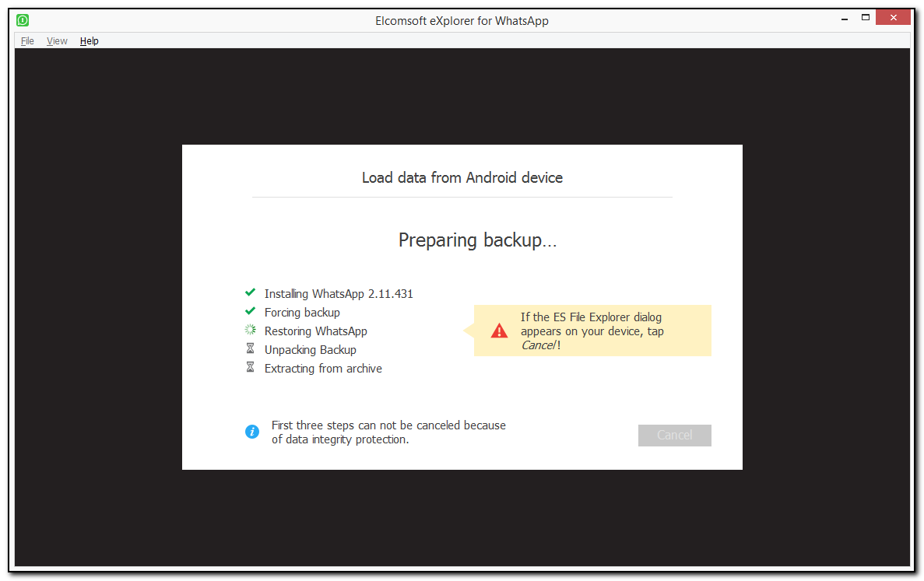This screenshot has width=924, height=581.
Task: Click the spinner next to Restoring WhatsApp
Action: pyautogui.click(x=250, y=331)
